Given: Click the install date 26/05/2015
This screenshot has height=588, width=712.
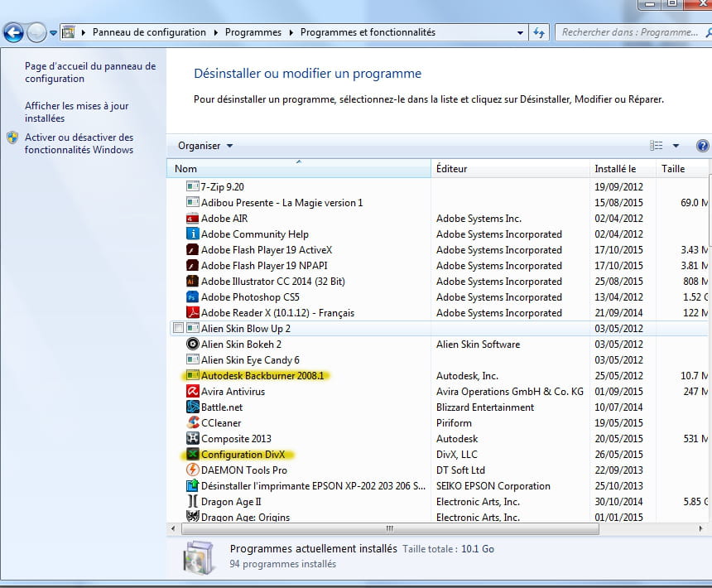Looking at the screenshot, I should coord(619,454).
